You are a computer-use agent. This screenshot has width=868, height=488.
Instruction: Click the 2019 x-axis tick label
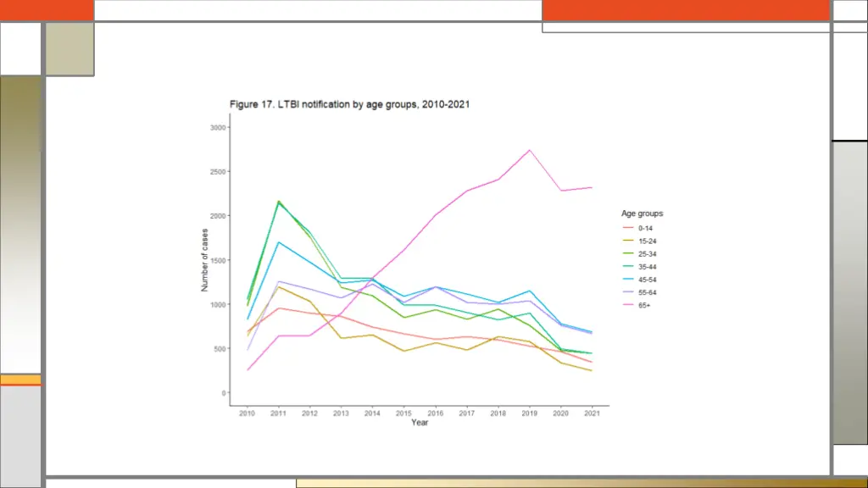point(529,413)
